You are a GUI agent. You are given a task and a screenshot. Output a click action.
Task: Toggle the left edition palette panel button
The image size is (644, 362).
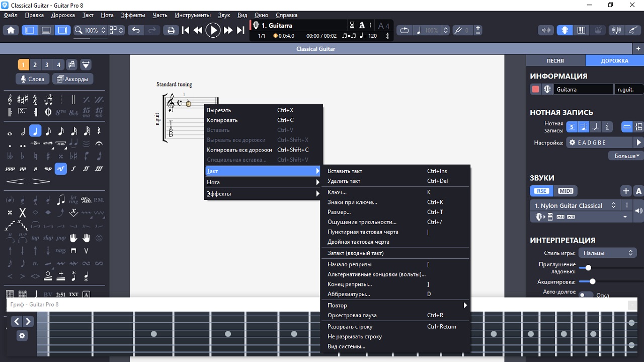30,30
